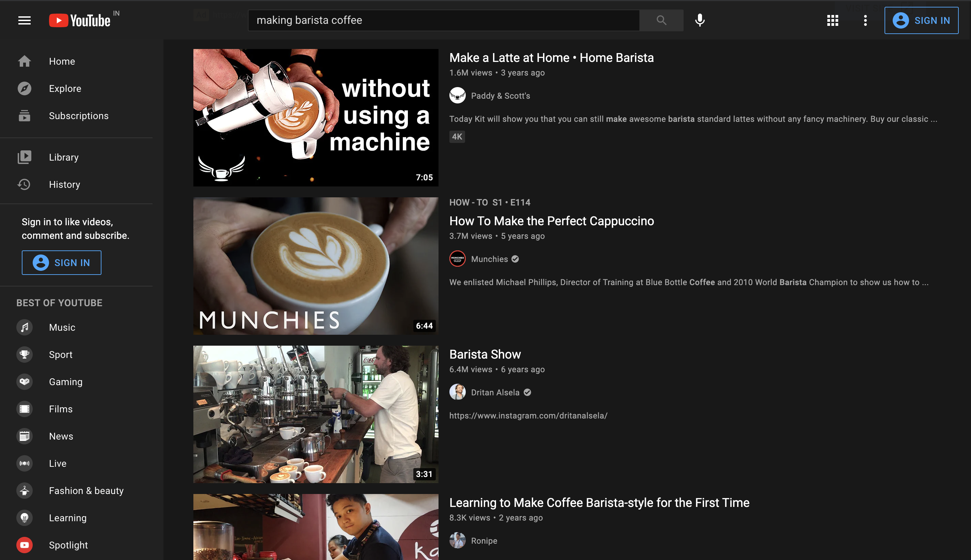
Task: Open settings three-dot menu
Action: (x=865, y=20)
